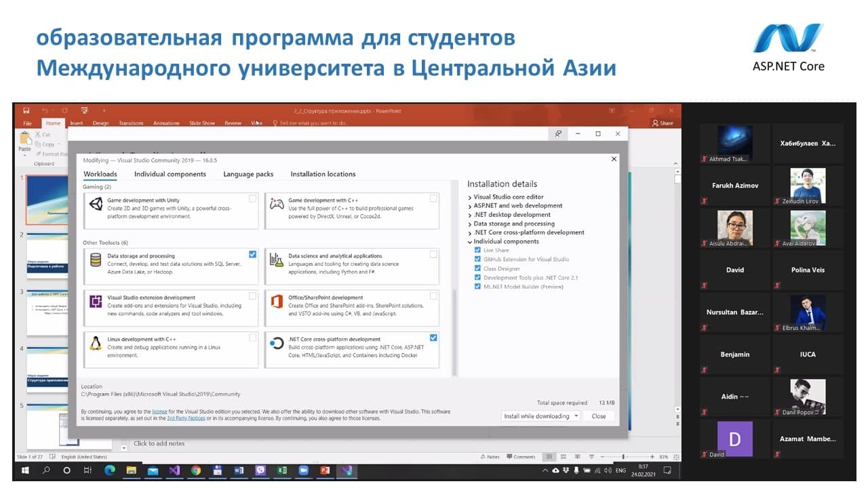Open the PowerPoint Design tab
Image resolution: width=868 pixels, height=488 pixels.
(100, 123)
